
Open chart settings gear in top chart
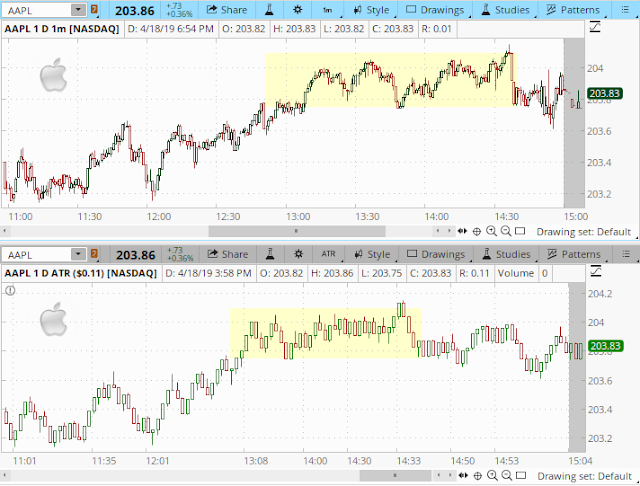pyautogui.click(x=298, y=10)
